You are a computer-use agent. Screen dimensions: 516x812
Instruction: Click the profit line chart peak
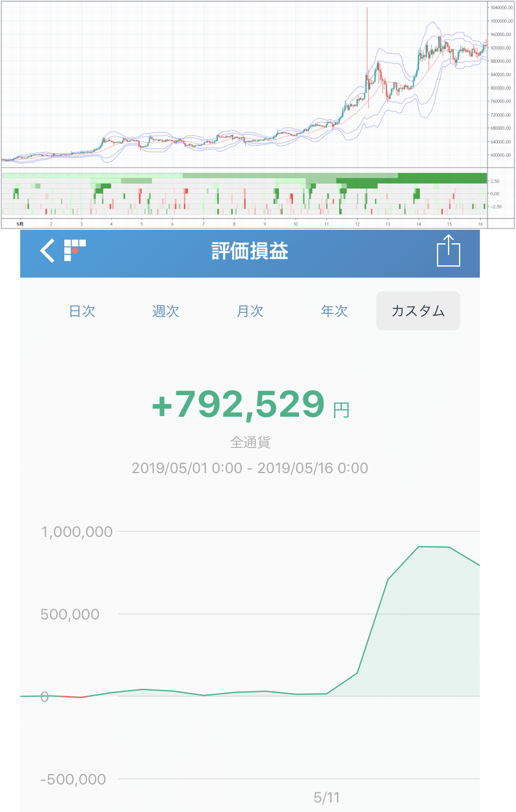[419, 547]
